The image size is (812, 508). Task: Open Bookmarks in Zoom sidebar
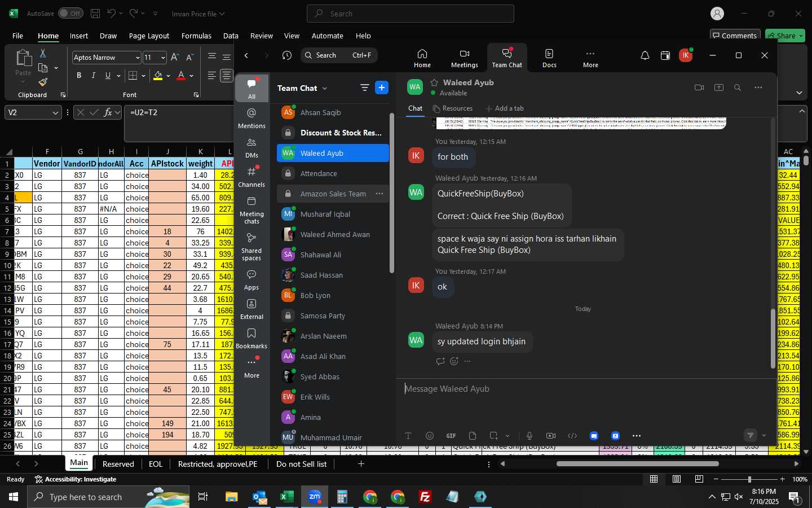(251, 339)
